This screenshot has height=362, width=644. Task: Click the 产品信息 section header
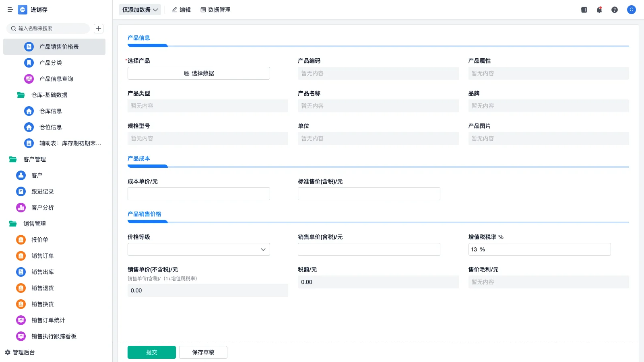[139, 38]
